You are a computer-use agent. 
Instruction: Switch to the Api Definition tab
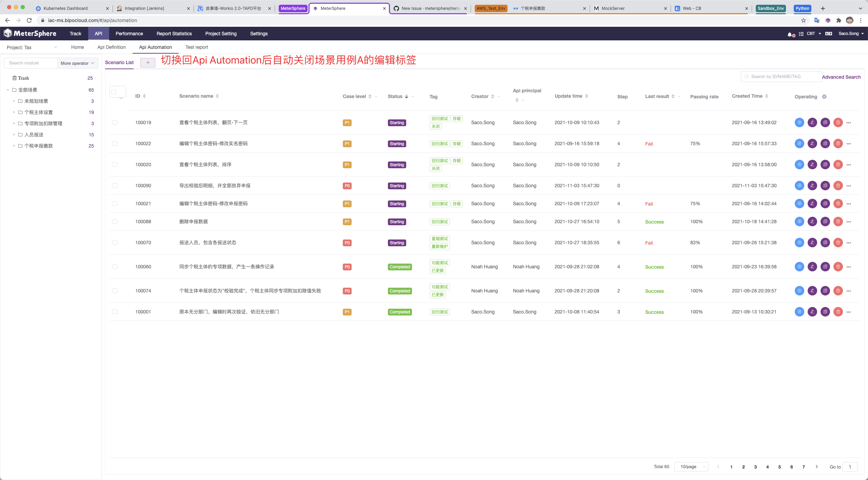tap(111, 47)
